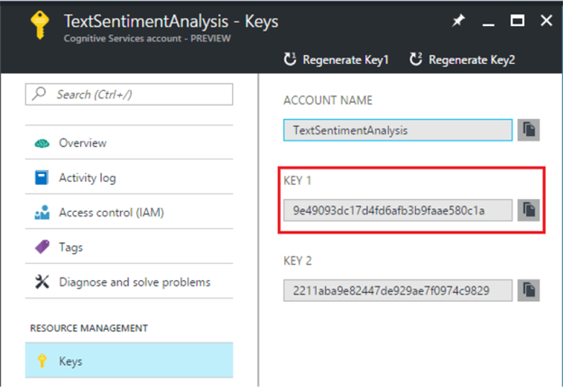Click the KEY 1 label
Screen dimensions: 563x392
298,180
